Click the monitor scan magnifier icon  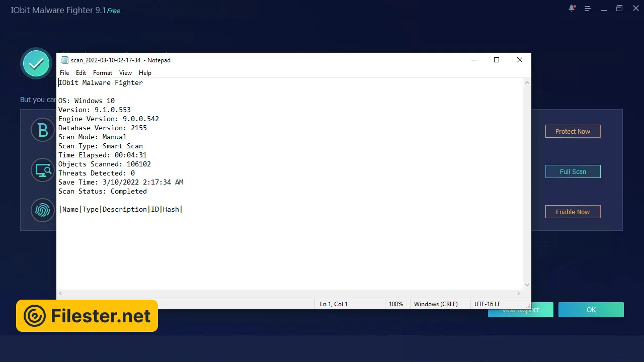tap(43, 170)
